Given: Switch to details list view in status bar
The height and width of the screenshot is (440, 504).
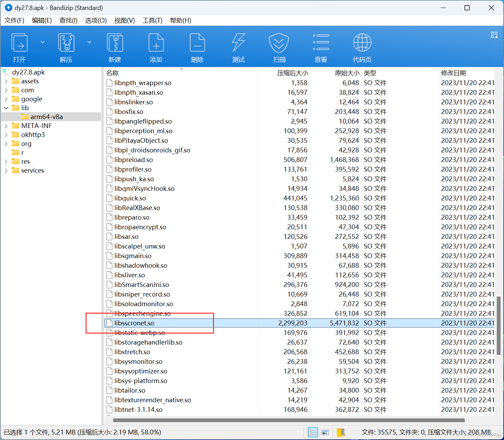Looking at the screenshot, I should (313, 432).
